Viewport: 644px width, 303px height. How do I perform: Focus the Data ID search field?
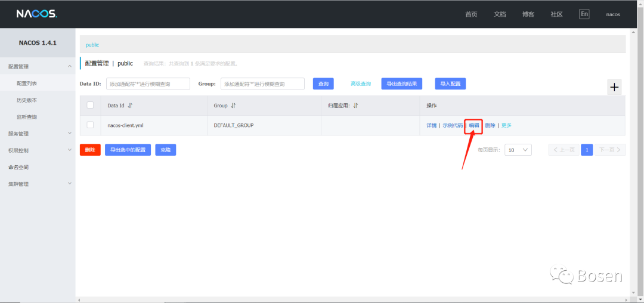148,84
